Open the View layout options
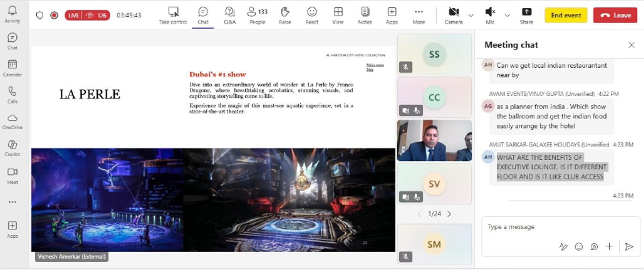 click(338, 16)
